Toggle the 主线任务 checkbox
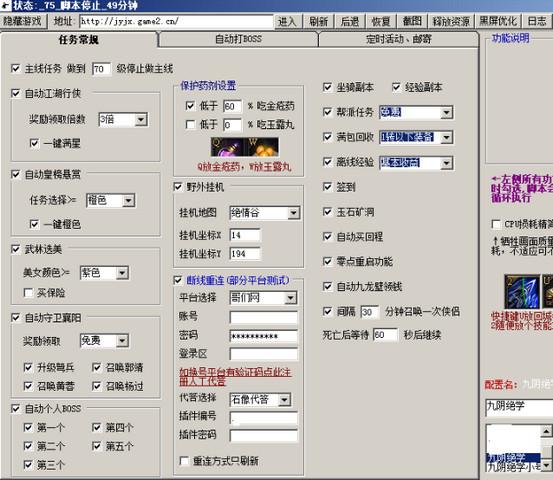Image resolution: width=553 pixels, height=480 pixels. tap(16, 68)
